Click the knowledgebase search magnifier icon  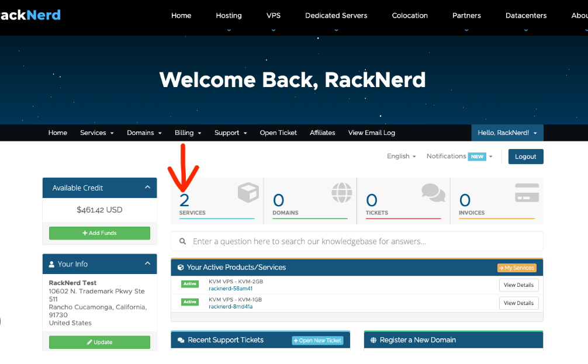point(182,241)
